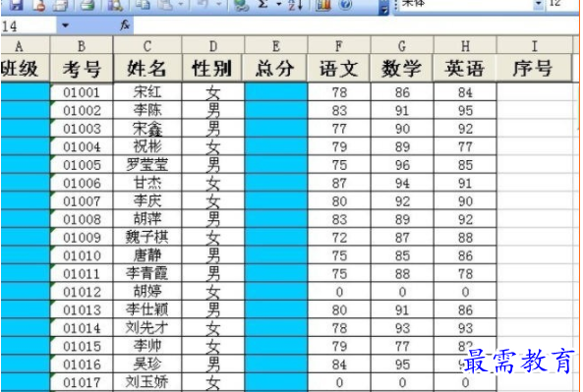Screen dimensions: 583x392
Task: Select the name cell 宋鑫
Action: [147, 129]
